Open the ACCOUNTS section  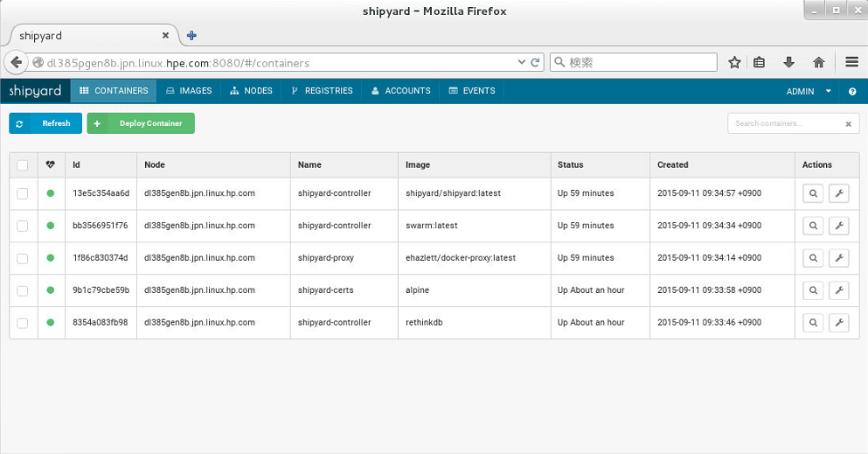coord(401,91)
